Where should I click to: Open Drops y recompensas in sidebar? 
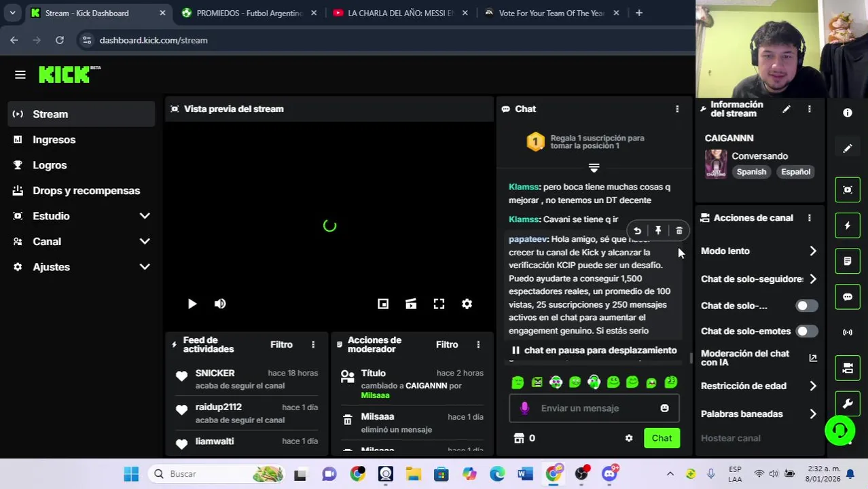pos(82,190)
